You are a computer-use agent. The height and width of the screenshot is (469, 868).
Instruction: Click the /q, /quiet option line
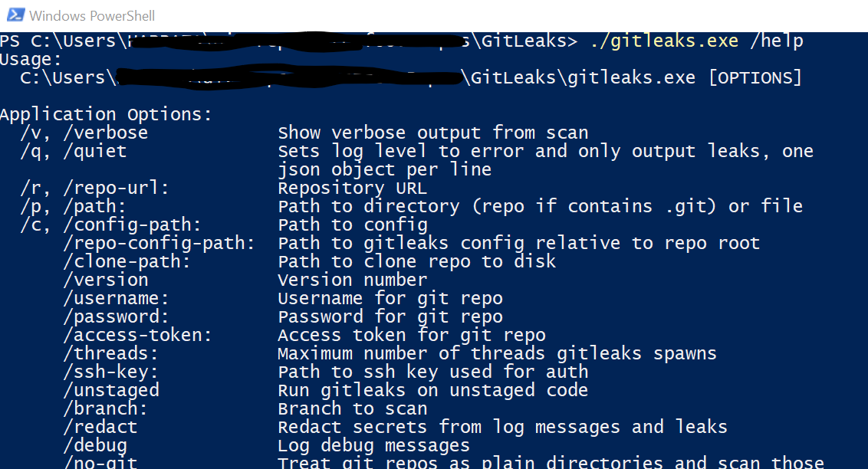[x=73, y=151]
